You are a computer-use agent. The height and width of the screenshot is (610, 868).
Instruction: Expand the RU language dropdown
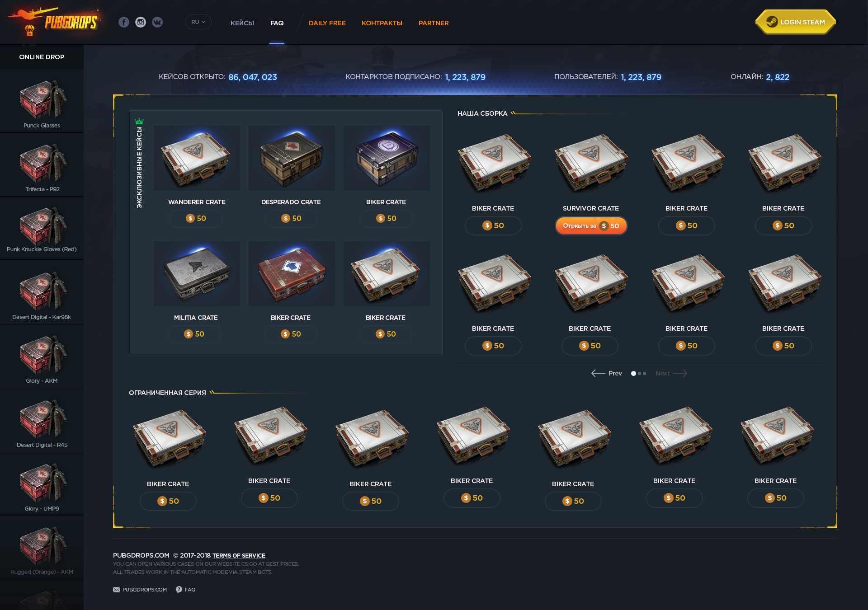click(198, 22)
